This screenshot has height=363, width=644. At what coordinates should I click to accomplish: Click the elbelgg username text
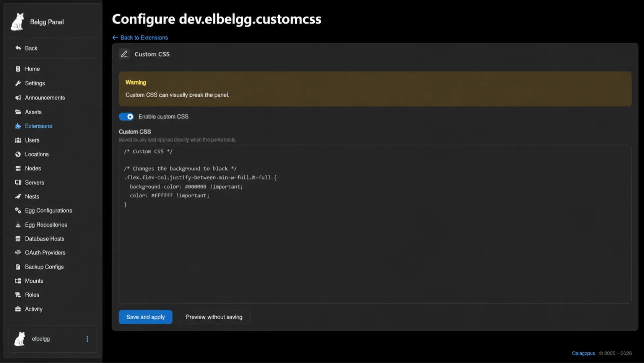(41, 339)
